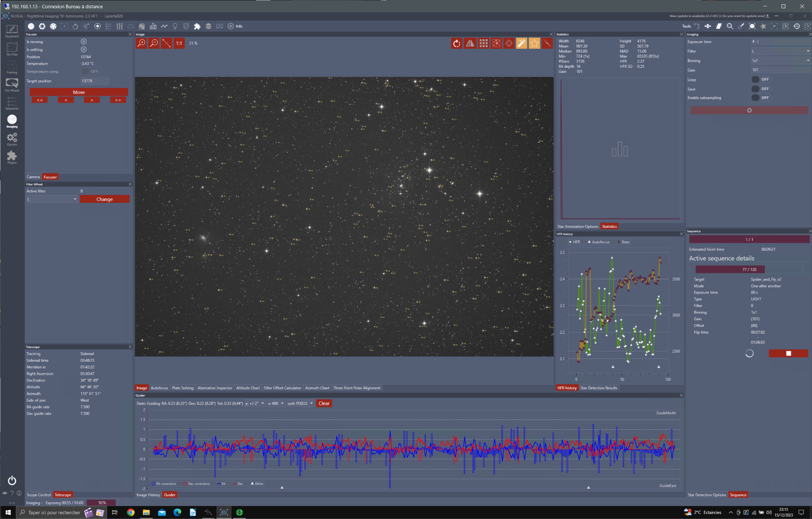The image size is (812, 519).
Task: Switch to the Image History tab
Action: pos(148,495)
